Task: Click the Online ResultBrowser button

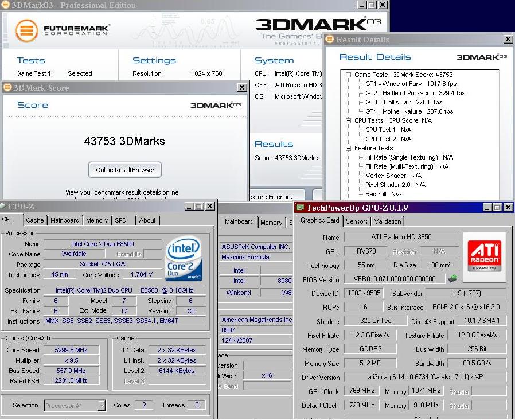Action: (125, 170)
